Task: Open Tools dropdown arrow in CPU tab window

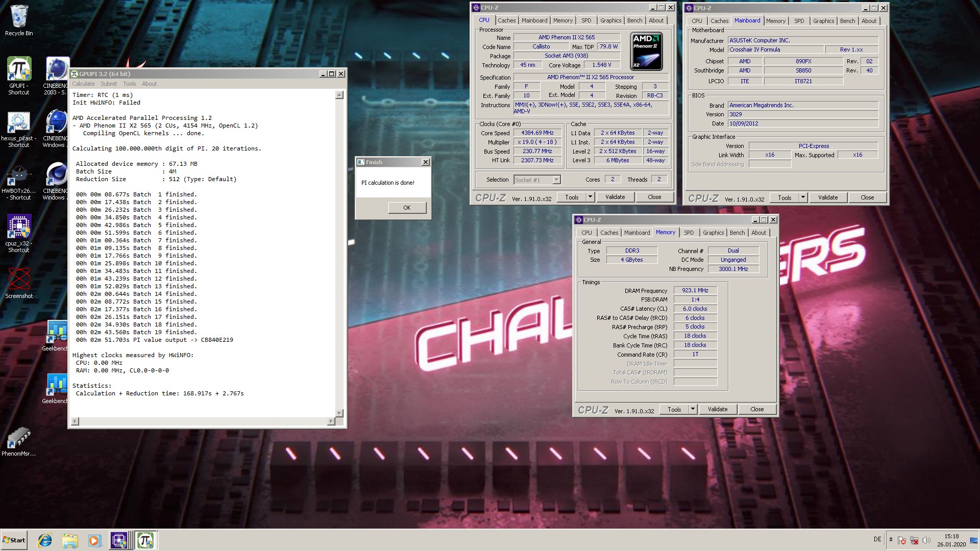Action: [x=590, y=197]
